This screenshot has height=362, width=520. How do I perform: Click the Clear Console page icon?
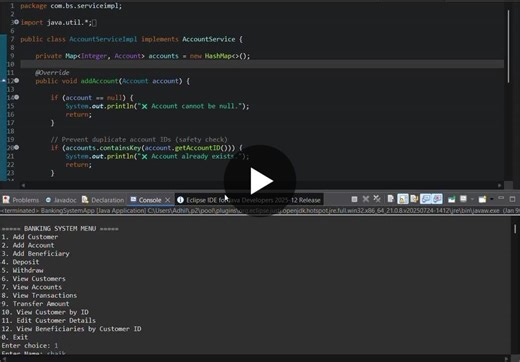[x=390, y=199]
